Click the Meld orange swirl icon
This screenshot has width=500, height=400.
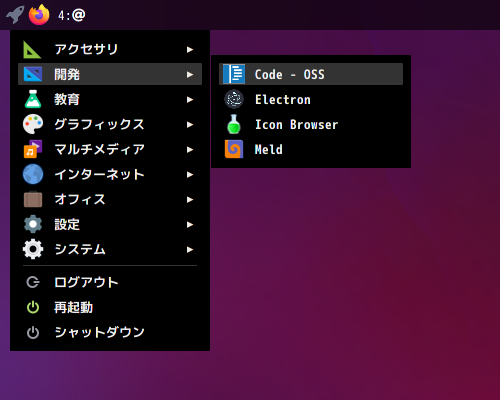coord(234,149)
